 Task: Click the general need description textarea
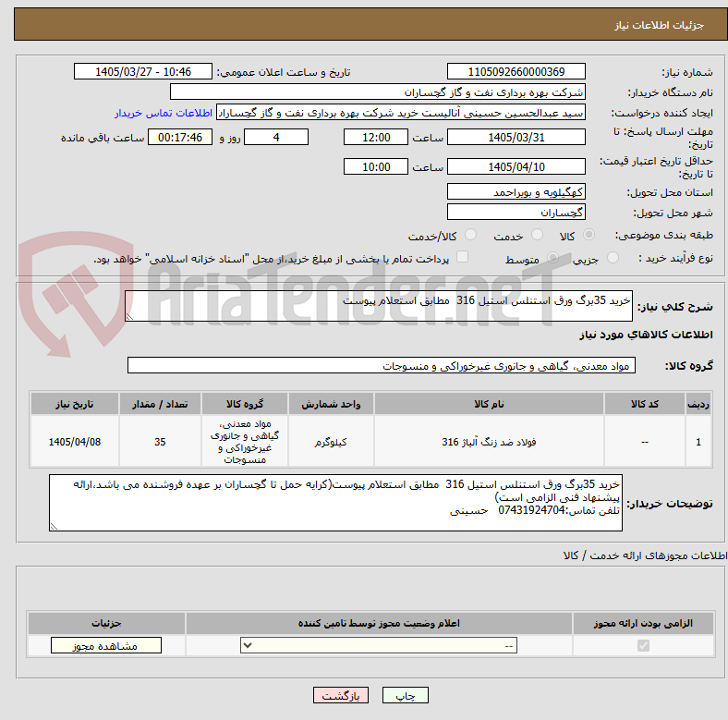click(x=379, y=306)
